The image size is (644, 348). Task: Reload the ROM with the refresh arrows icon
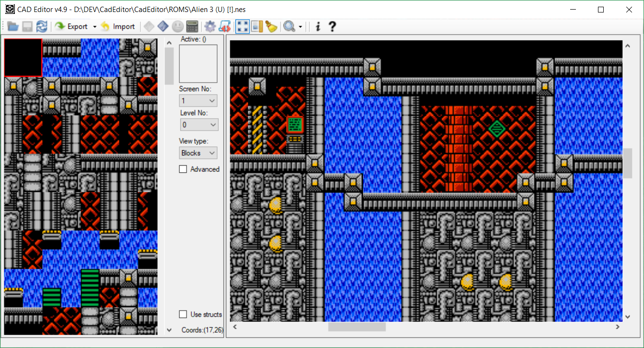pos(42,26)
